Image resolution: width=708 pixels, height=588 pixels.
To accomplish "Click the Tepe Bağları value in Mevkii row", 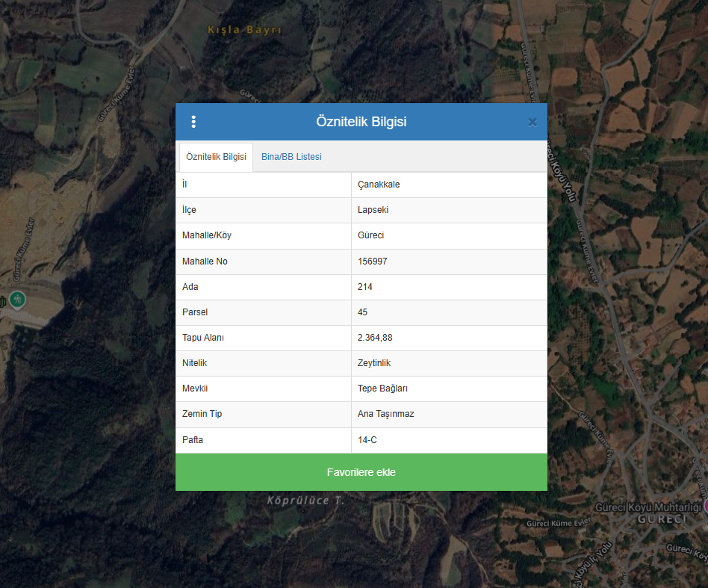I will click(382, 389).
